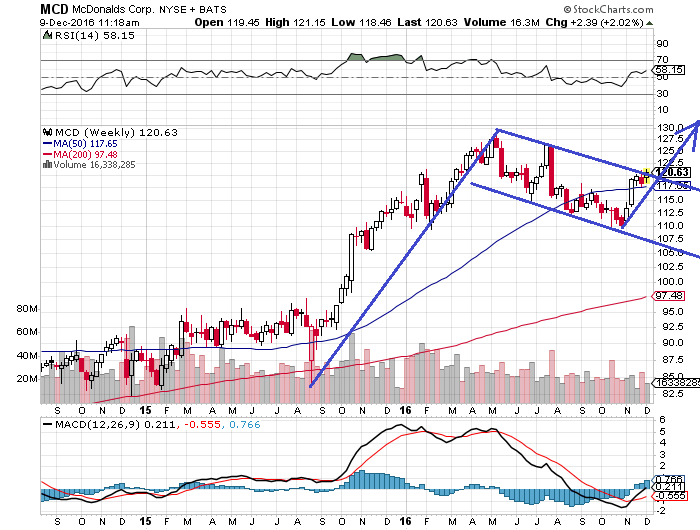Click the 70 level on RSI scale

(x=662, y=59)
